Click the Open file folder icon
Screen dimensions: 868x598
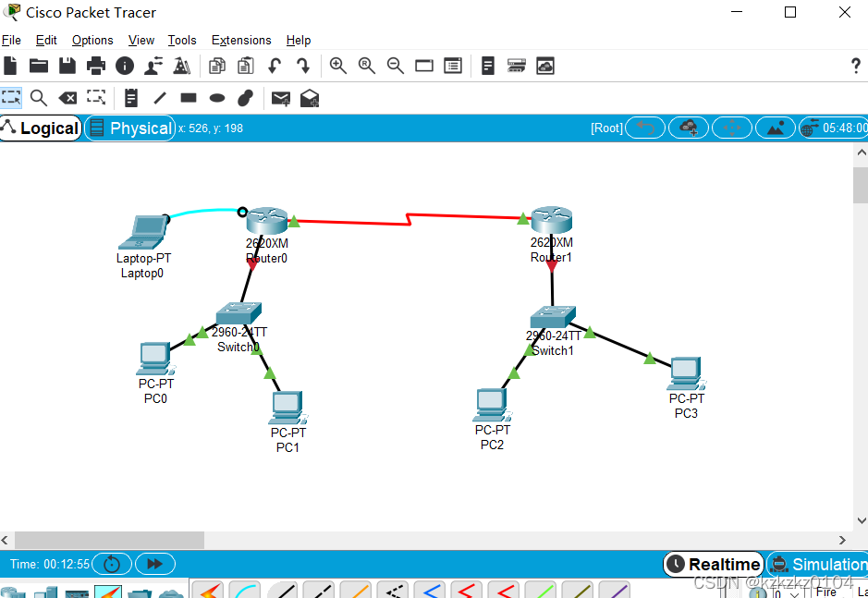[38, 66]
